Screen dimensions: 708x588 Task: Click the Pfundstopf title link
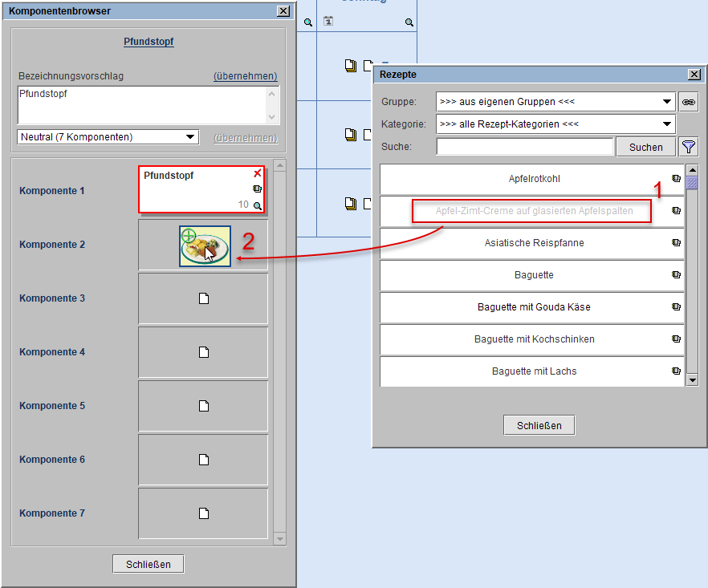[x=149, y=42]
